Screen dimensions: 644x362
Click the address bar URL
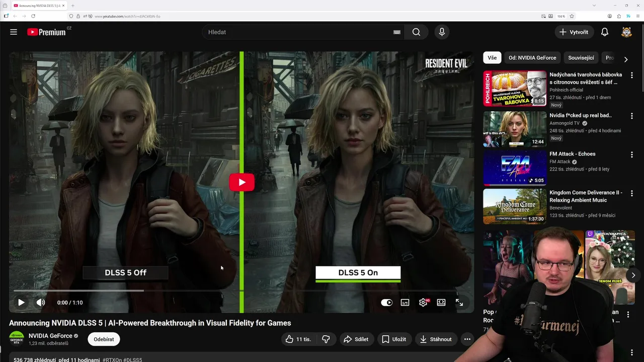127,17
